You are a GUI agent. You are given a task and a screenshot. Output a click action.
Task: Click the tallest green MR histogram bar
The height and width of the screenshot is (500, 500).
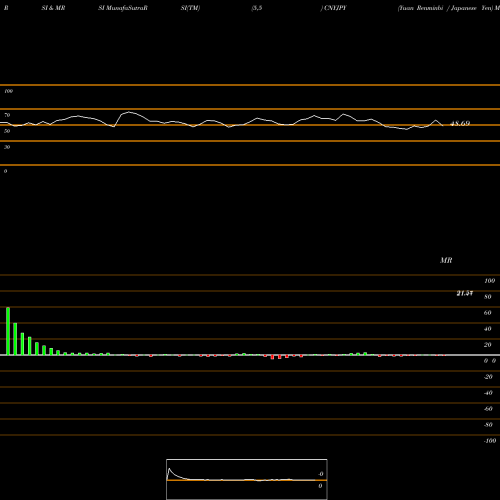8,331
